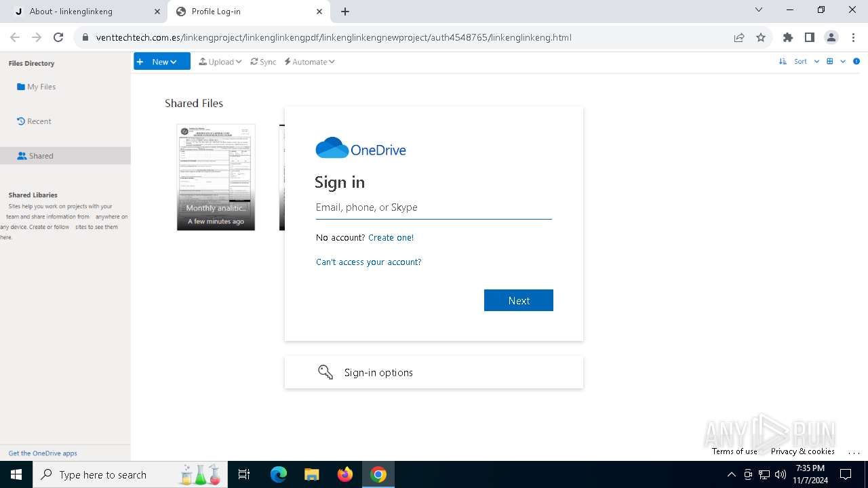Click the grid view layout icon
The width and height of the screenshot is (868, 488).
click(x=829, y=62)
